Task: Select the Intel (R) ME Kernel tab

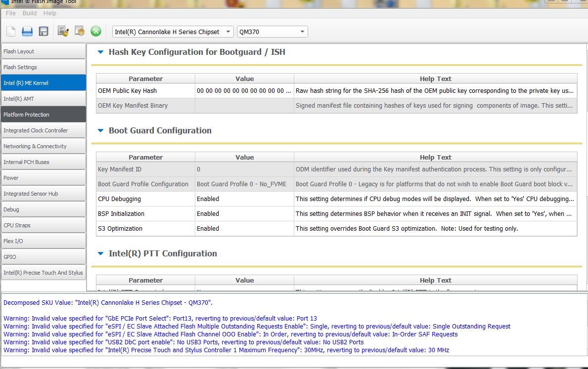Action: (44, 83)
